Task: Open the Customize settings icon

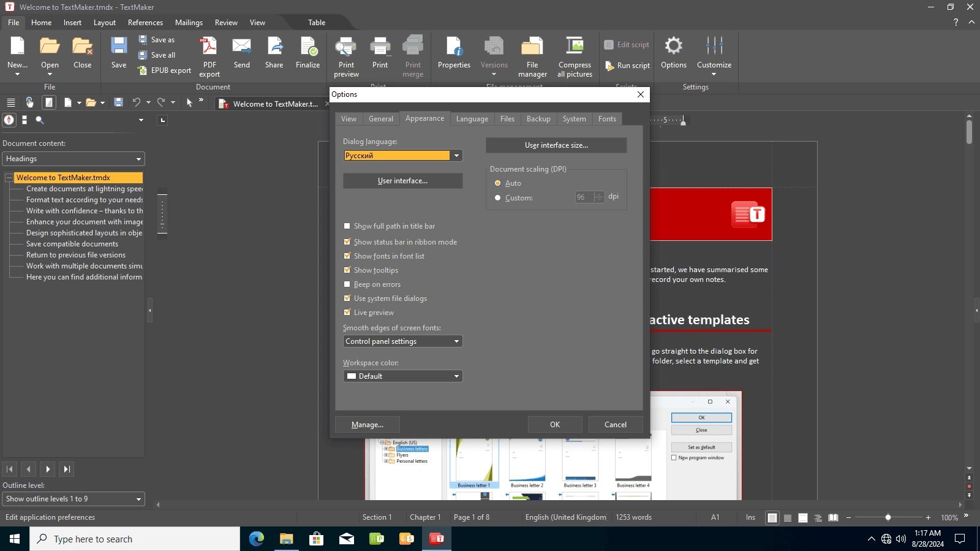Action: click(714, 51)
